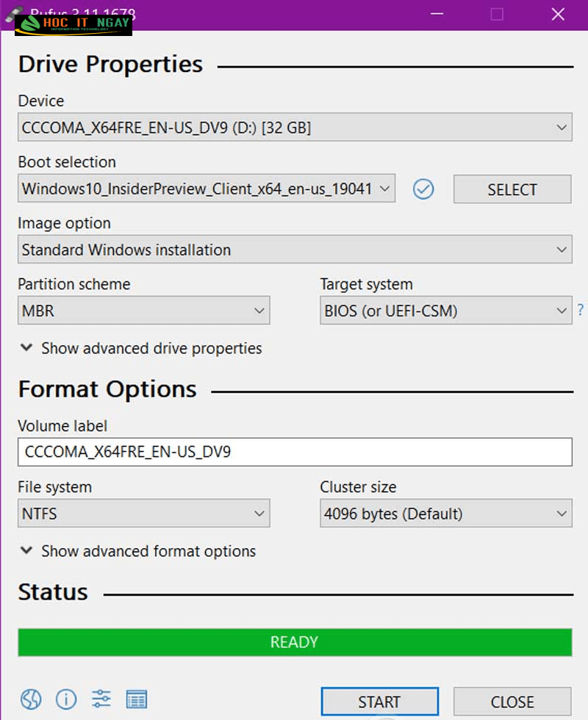Click the Device label

(41, 101)
